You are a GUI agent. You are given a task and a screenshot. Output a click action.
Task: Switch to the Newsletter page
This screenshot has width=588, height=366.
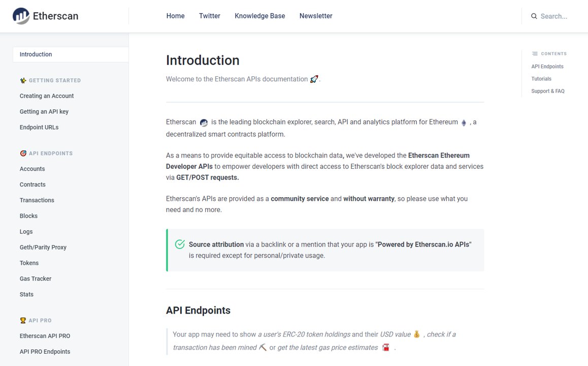tap(316, 16)
